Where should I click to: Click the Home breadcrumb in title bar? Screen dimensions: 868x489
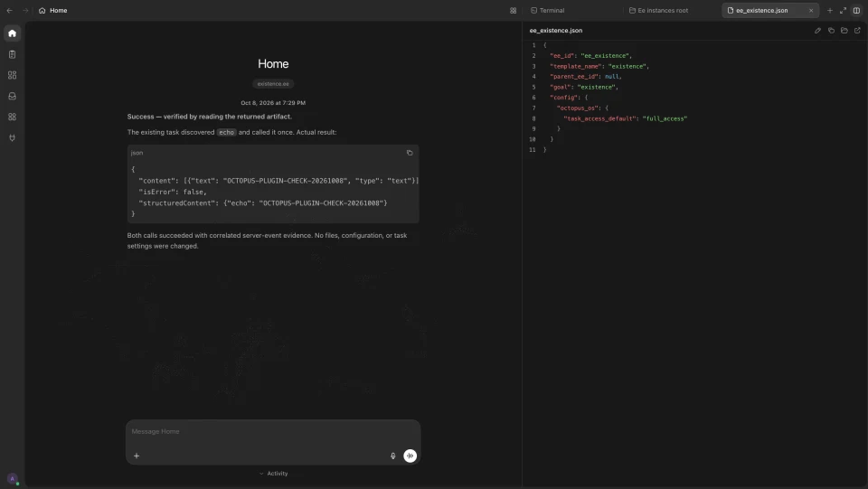pos(53,11)
